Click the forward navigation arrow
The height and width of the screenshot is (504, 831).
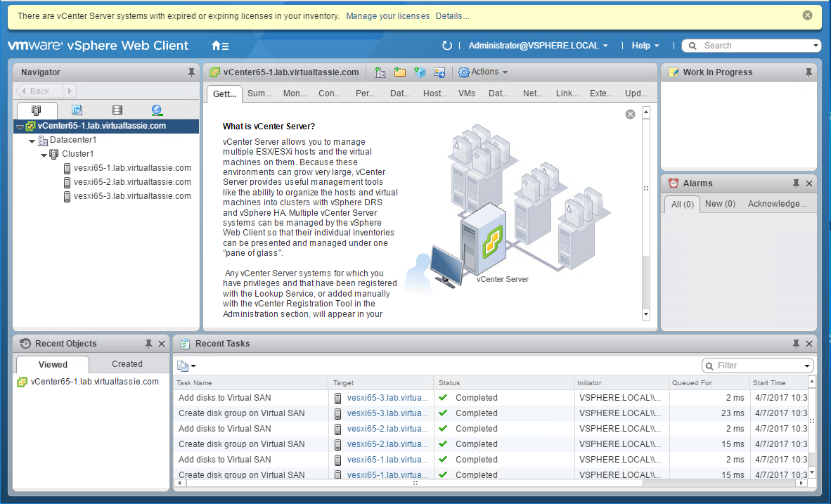(70, 91)
